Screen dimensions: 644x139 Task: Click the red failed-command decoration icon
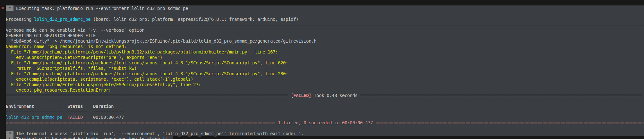3,8
